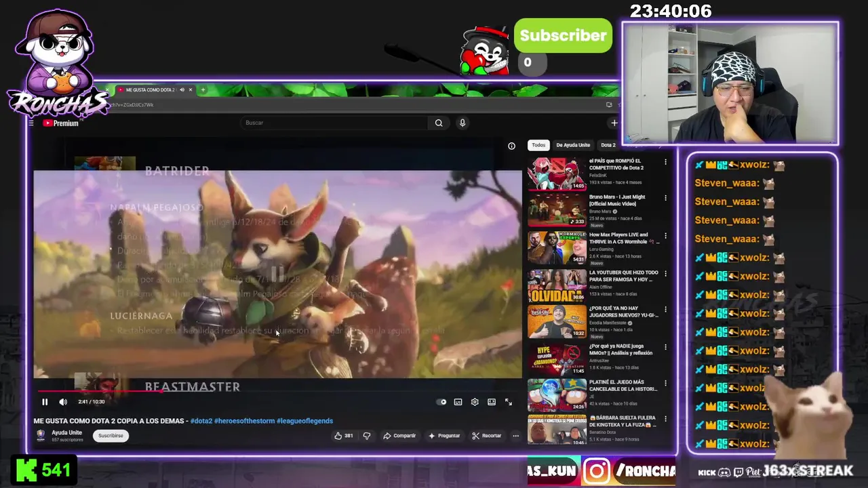Click the first Steven_waaa chat username
The height and width of the screenshot is (488, 868).
(726, 183)
